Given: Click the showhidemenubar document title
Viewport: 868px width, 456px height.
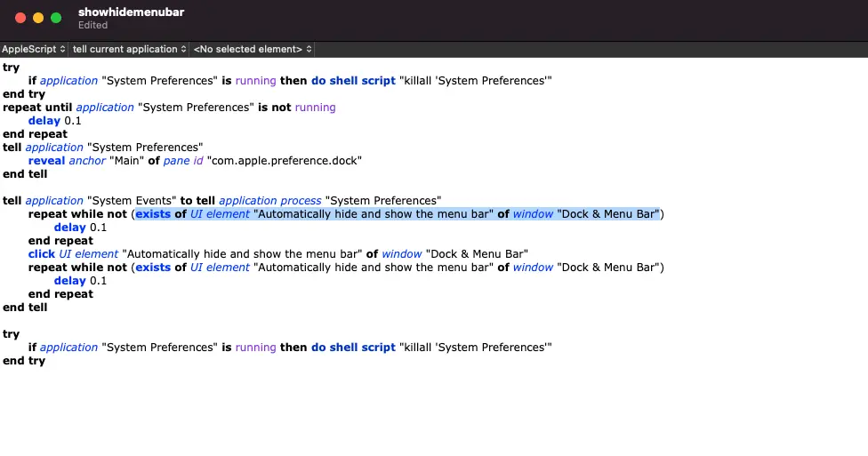Looking at the screenshot, I should [131, 12].
